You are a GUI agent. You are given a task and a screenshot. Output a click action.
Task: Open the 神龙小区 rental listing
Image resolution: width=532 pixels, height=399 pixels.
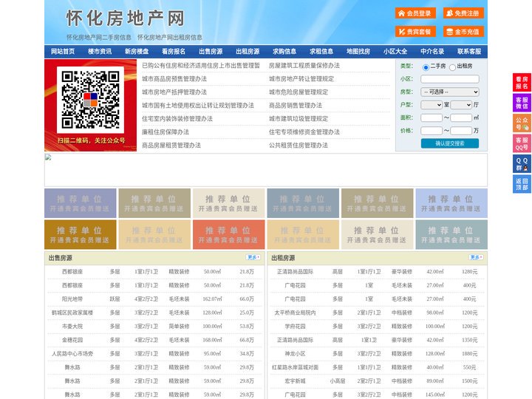tap(295, 353)
